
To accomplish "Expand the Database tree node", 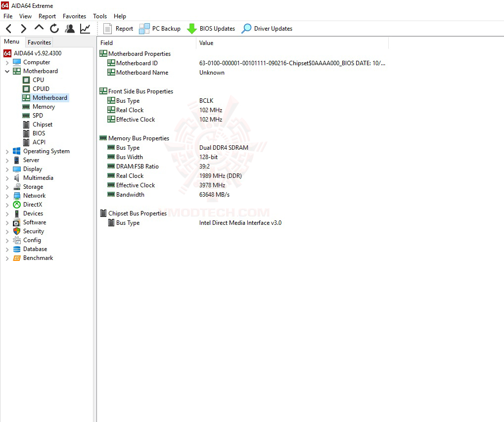I will [x=7, y=249].
